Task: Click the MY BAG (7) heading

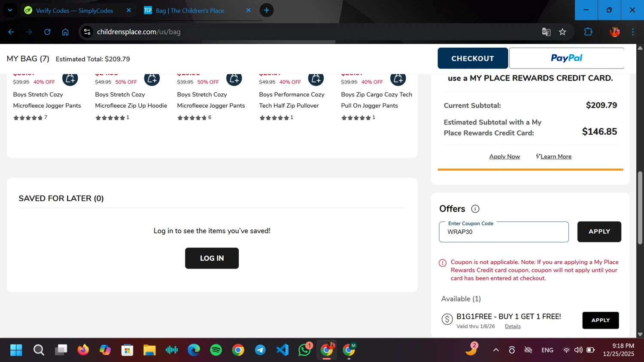Action: 28,59
